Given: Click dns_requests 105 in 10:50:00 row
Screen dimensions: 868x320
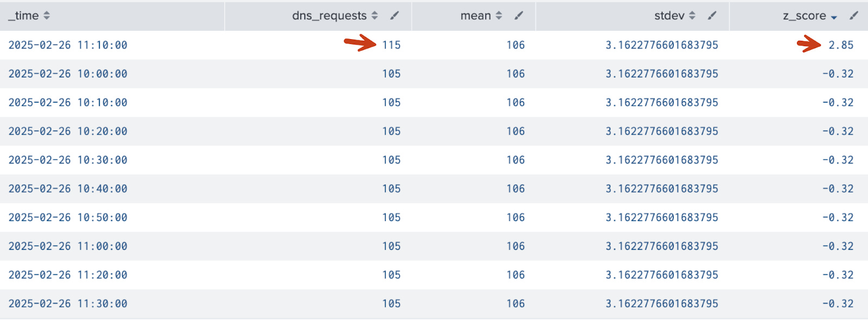Looking at the screenshot, I should 391,218.
